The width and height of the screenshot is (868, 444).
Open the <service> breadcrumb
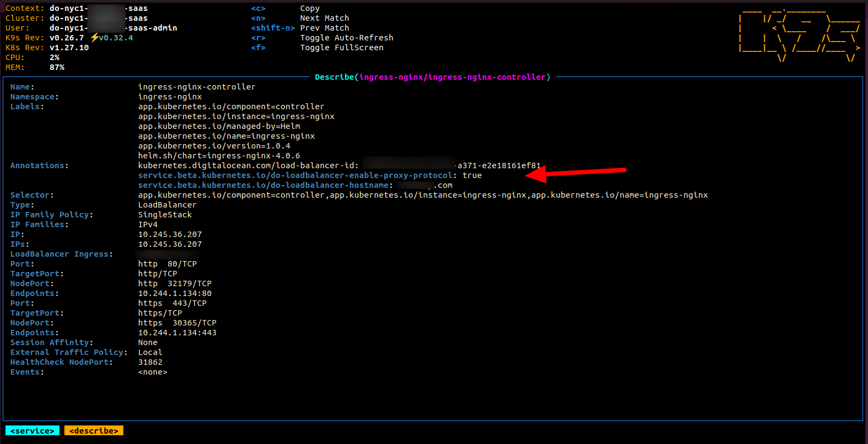click(x=32, y=431)
